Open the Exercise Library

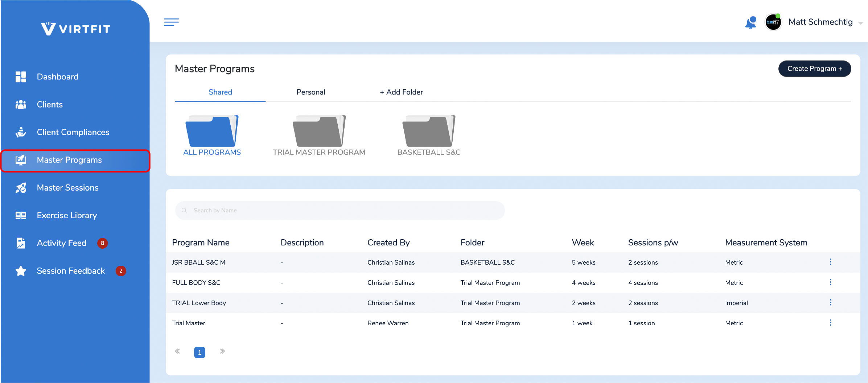point(67,215)
